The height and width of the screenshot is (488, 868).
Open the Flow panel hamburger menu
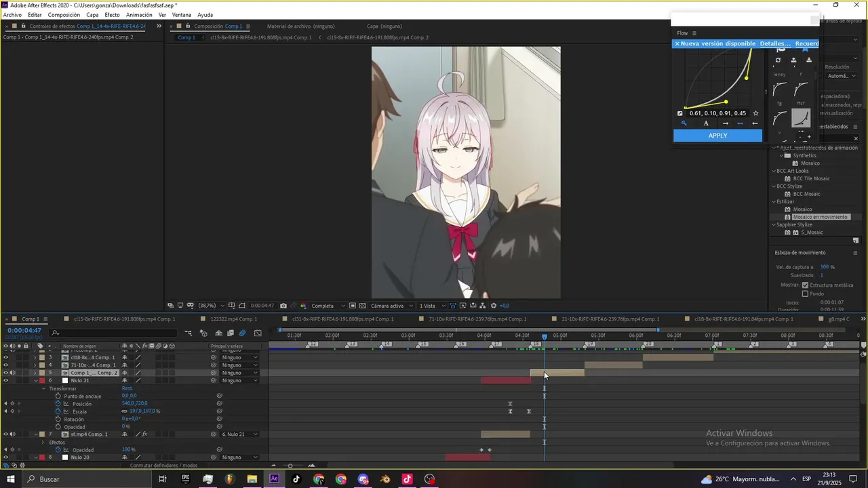click(x=694, y=33)
